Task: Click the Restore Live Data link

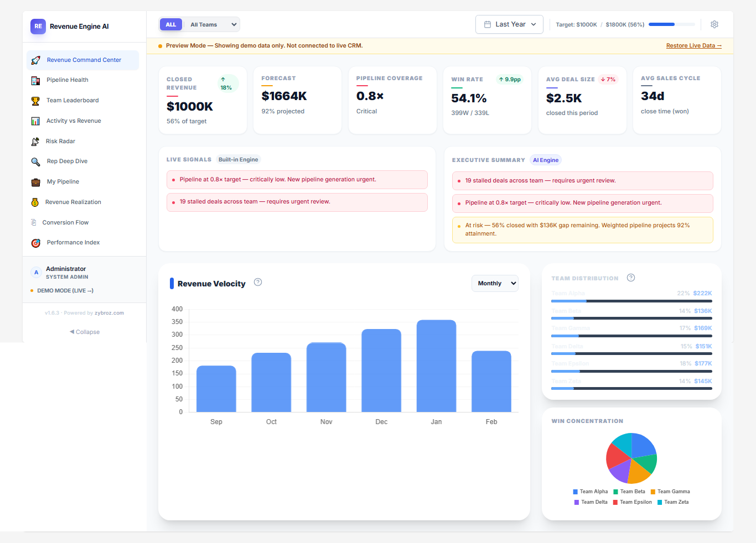Action: pos(693,45)
